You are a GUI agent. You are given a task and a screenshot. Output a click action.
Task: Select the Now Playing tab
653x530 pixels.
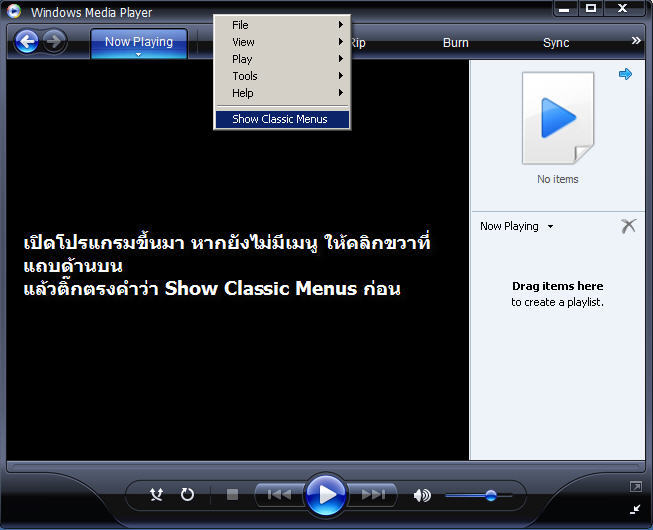(139, 43)
